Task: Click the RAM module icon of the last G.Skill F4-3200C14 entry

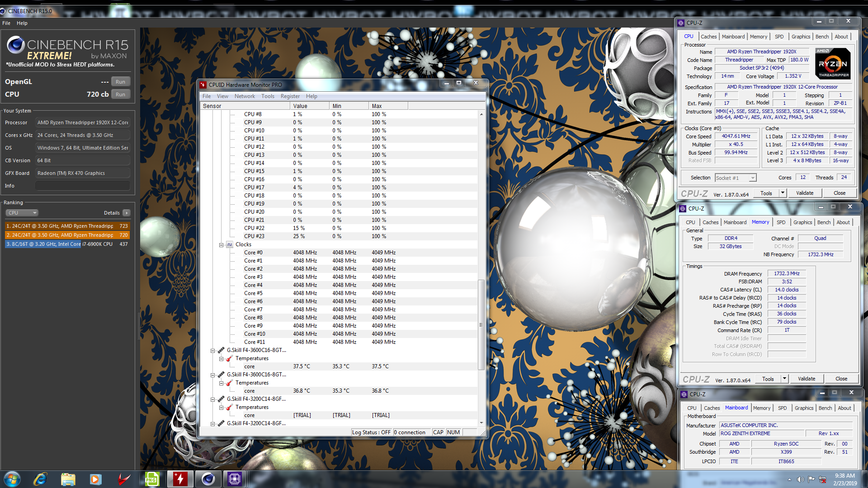Action: (x=221, y=423)
